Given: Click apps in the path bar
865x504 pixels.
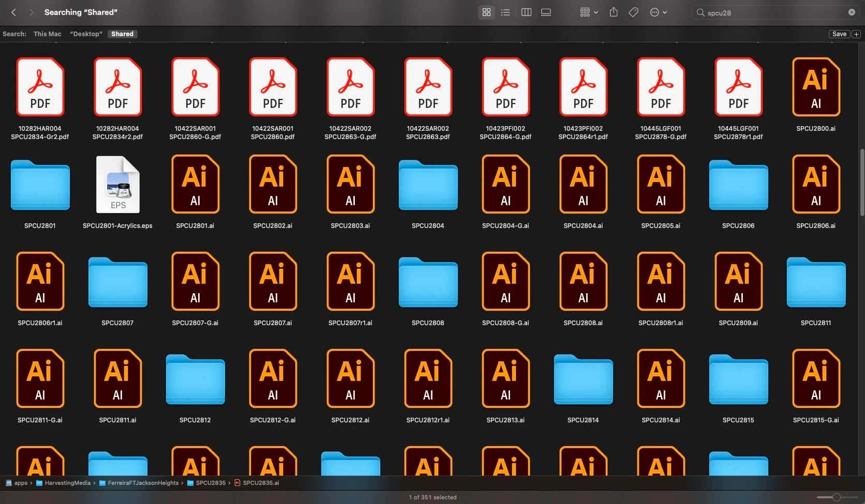Looking at the screenshot, I should [x=17, y=483].
